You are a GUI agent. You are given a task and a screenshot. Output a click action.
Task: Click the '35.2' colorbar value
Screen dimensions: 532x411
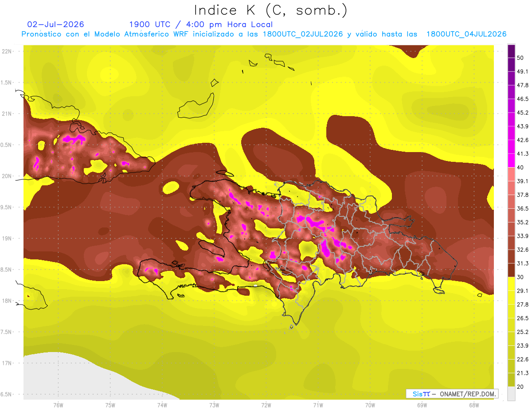pyautogui.click(x=523, y=222)
